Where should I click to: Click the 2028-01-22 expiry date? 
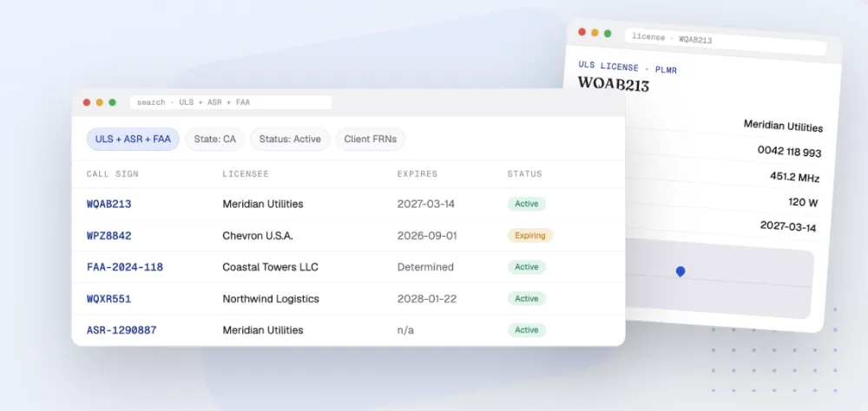427,298
